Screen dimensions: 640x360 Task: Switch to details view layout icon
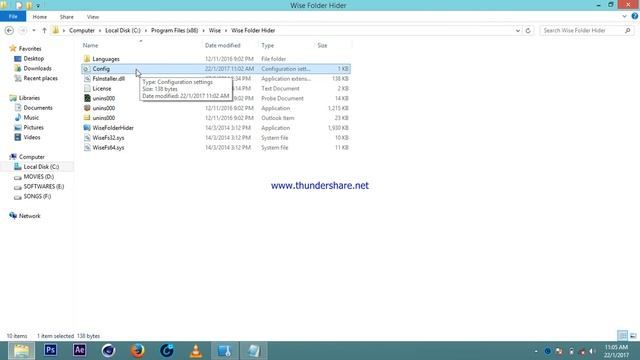click(x=622, y=336)
